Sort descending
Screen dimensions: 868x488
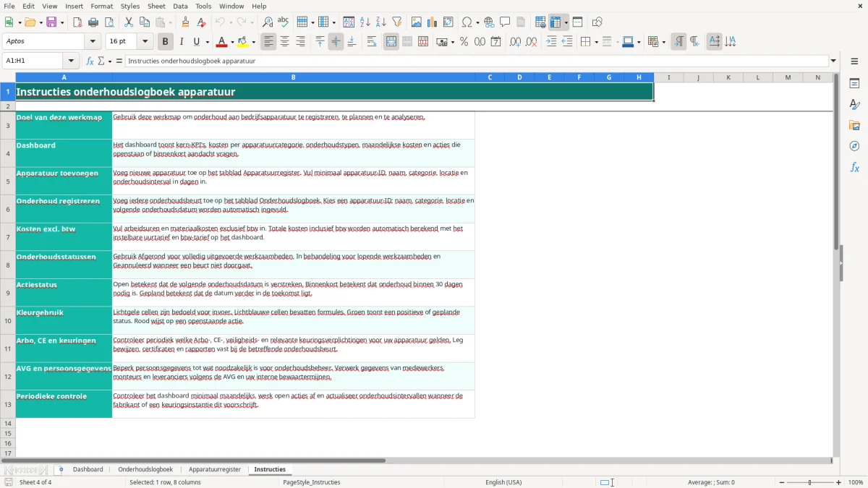click(381, 22)
